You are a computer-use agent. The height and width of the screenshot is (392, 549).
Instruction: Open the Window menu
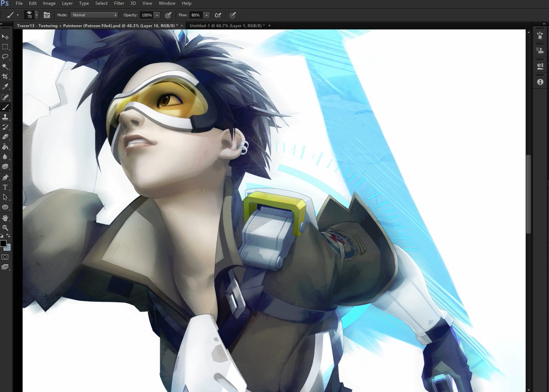coord(167,3)
